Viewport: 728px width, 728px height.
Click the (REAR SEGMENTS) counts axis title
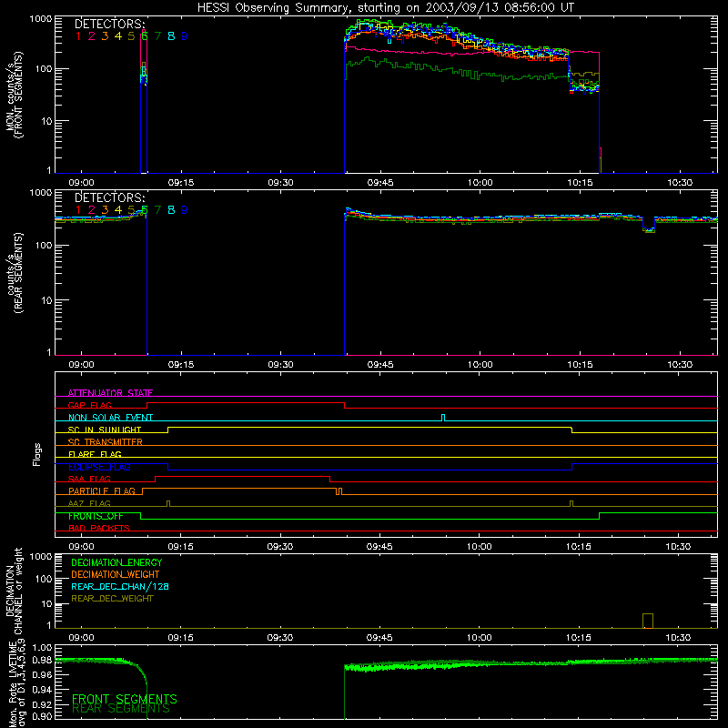[x=19, y=273]
